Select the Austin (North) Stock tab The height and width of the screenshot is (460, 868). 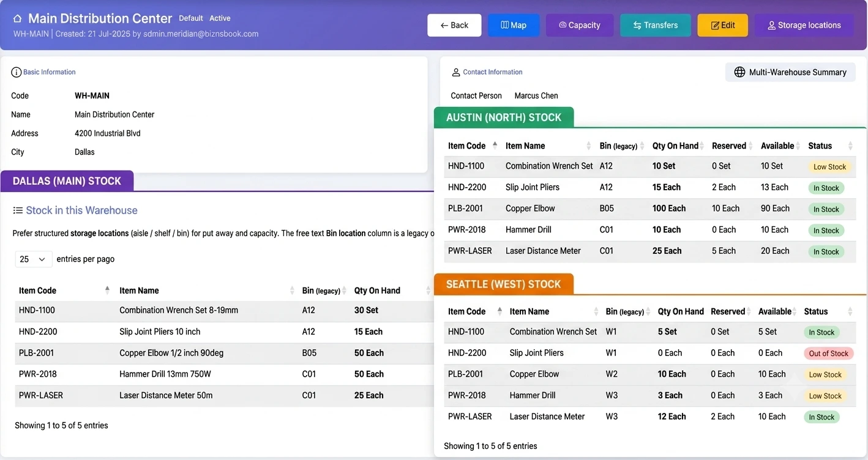point(504,117)
